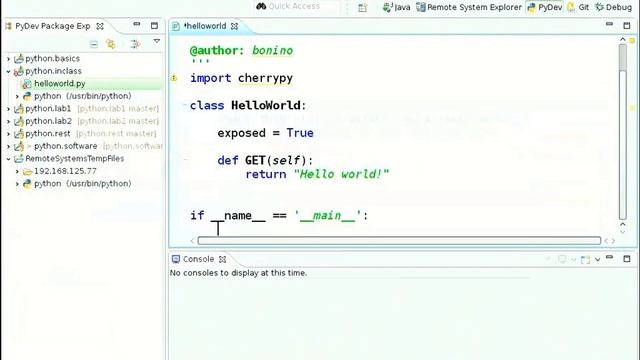640x360 pixels.
Task: Collapse the python.inclass project
Action: (x=8, y=71)
